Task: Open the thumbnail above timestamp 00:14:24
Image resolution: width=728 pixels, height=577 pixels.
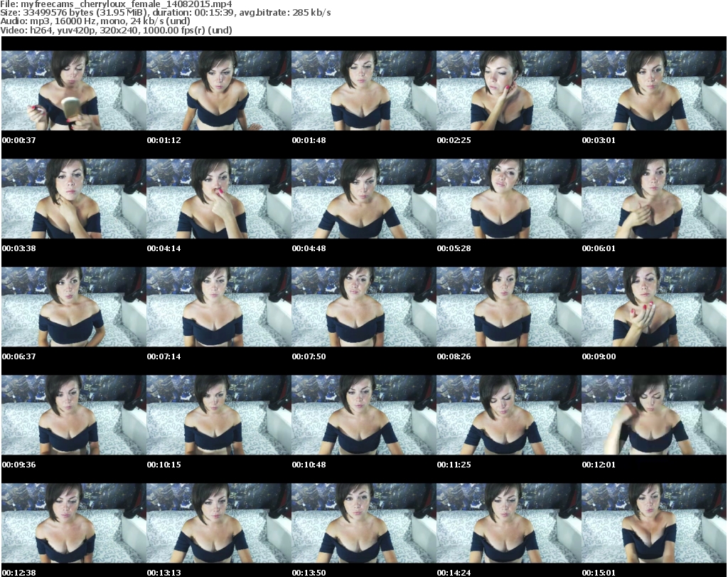Action: (x=508, y=523)
